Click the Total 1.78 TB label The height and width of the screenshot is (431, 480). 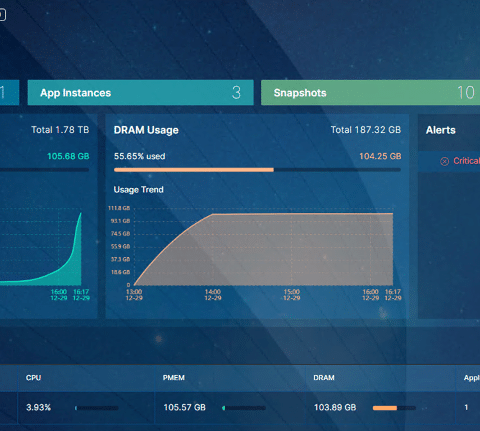pos(60,130)
